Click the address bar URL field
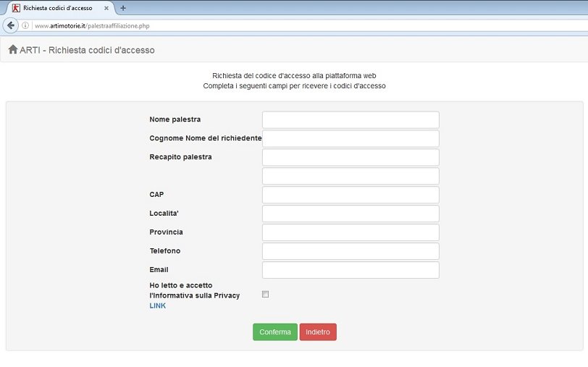 (x=290, y=25)
